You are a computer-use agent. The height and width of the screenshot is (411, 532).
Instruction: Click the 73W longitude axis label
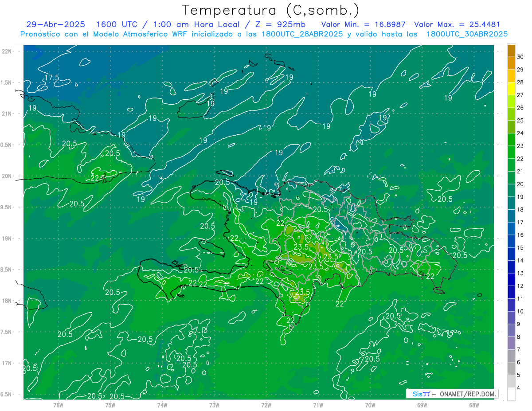[x=214, y=404]
